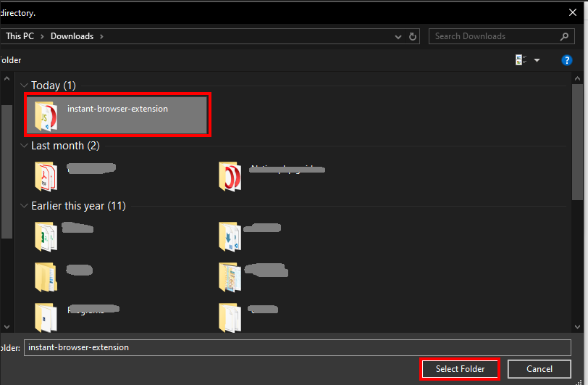
Task: Click the Today (1) group header
Action: point(54,86)
